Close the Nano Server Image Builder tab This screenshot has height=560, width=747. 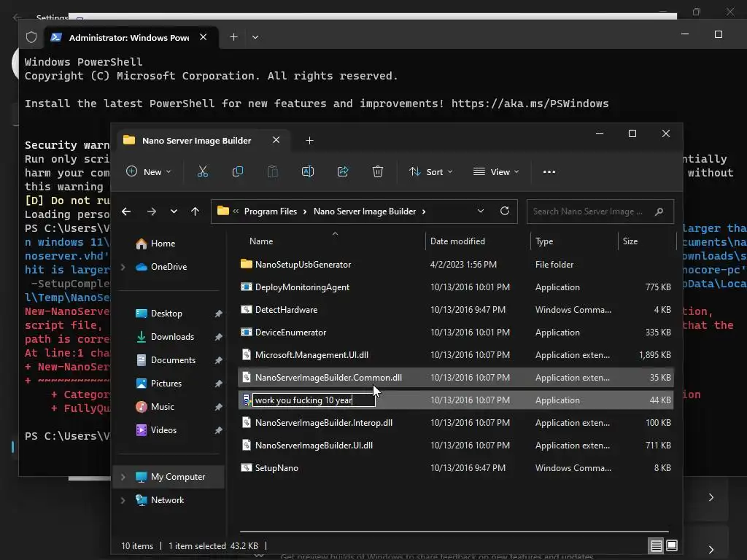pyautogui.click(x=276, y=140)
